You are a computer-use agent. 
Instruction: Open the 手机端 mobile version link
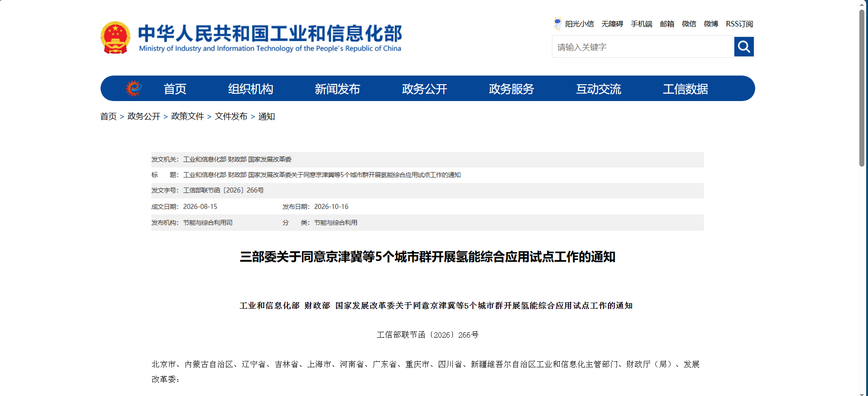tap(641, 24)
